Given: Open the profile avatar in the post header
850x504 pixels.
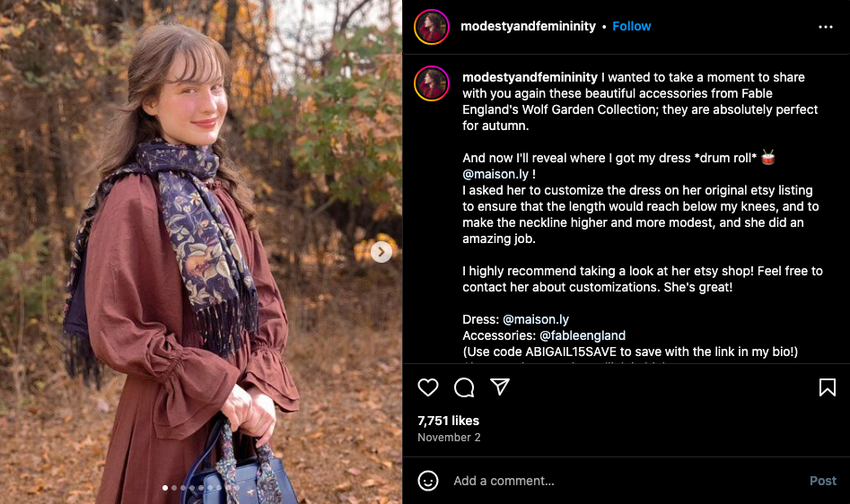Looking at the screenshot, I should click(432, 27).
